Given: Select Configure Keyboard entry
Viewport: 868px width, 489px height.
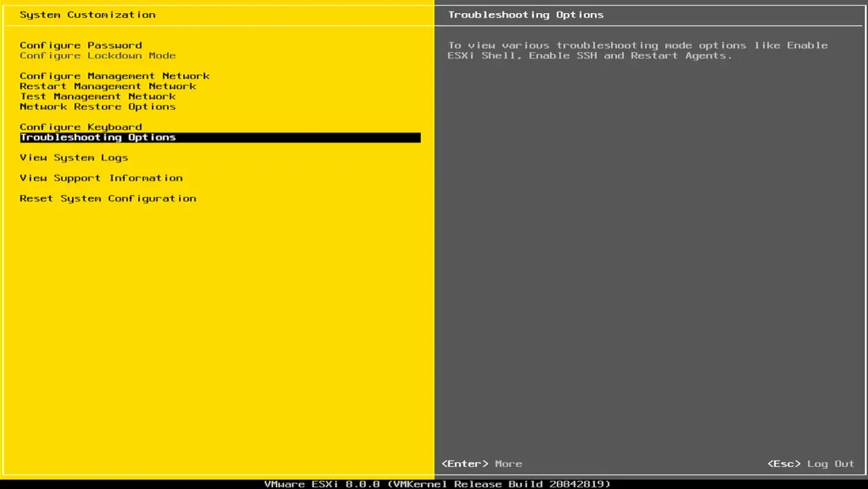Looking at the screenshot, I should pyautogui.click(x=81, y=127).
